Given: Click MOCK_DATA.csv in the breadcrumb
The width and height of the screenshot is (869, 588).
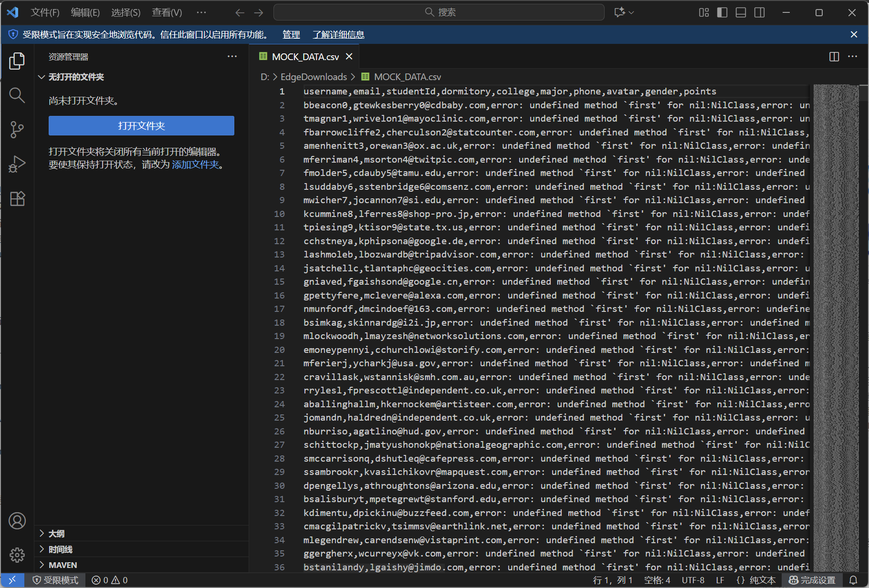Looking at the screenshot, I should pyautogui.click(x=407, y=77).
